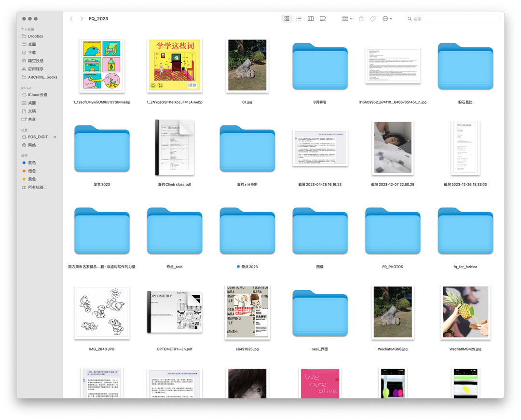Select the E9_PHOTOS folder icon
The image size is (521, 420).
tap(393, 231)
